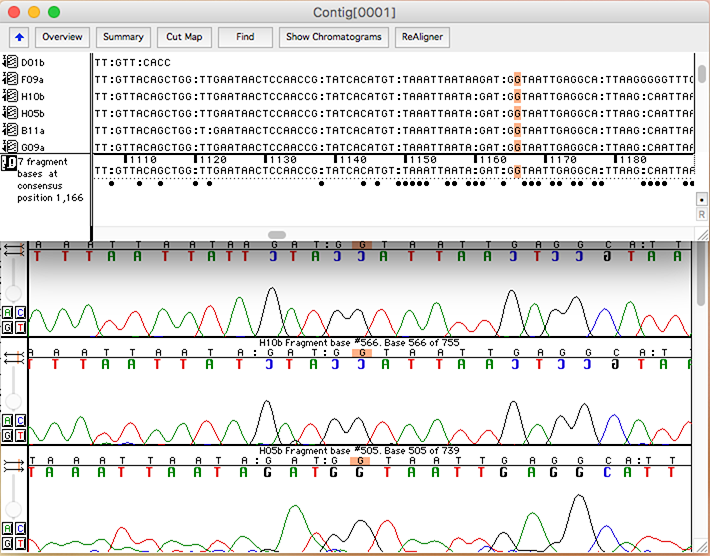Toggle the C trace in H10b chromatogram

pos(20,420)
